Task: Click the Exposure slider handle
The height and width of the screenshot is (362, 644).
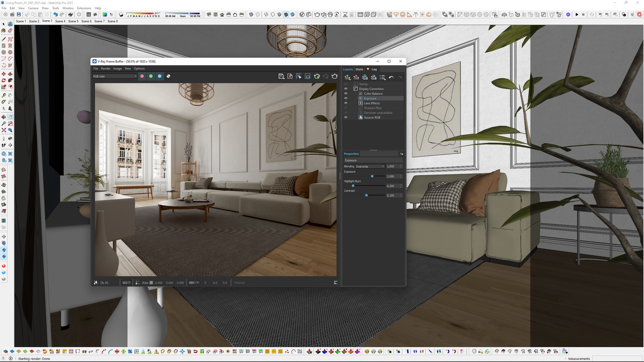Action: click(372, 176)
